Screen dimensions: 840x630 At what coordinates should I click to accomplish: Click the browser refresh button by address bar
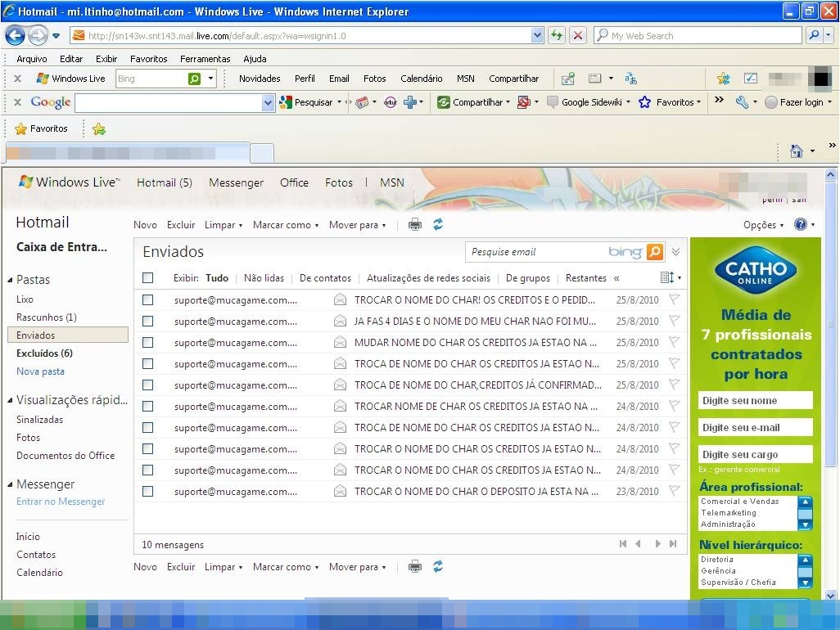tap(557, 35)
